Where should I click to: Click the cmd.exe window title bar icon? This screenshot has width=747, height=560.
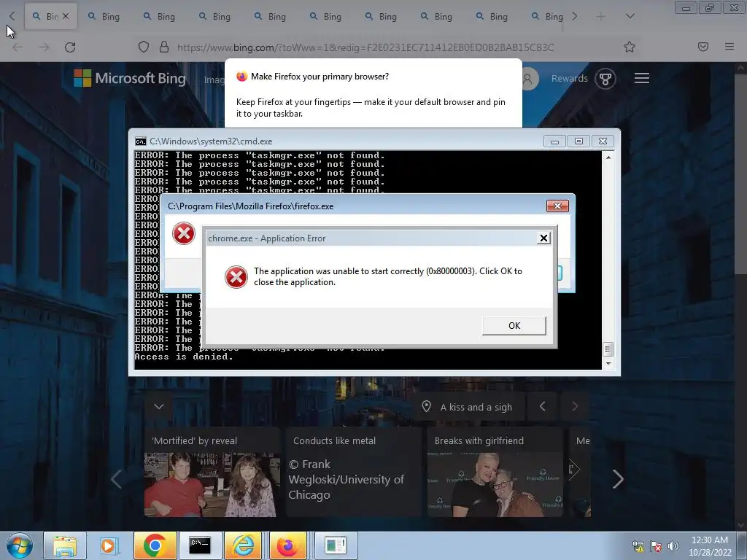141,141
